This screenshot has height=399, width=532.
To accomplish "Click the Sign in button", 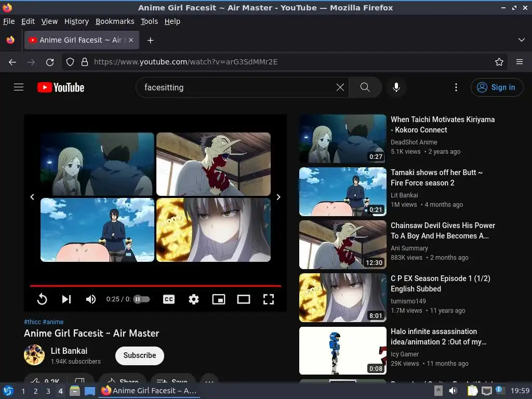I will pyautogui.click(x=497, y=87).
